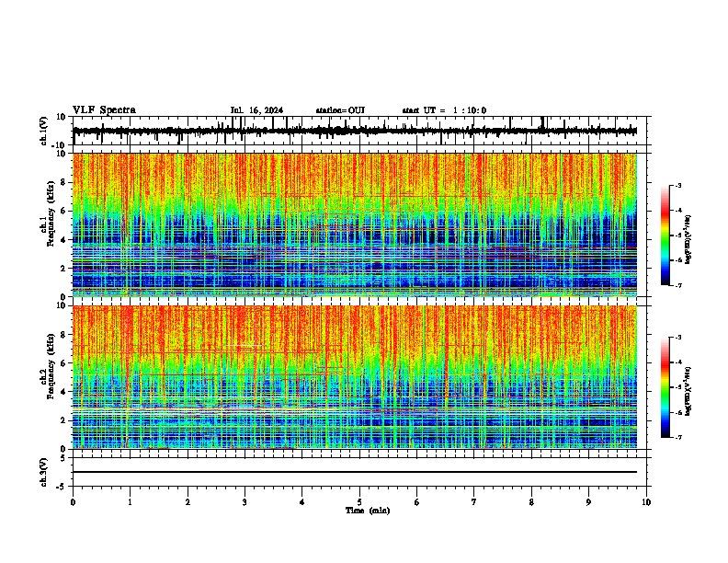This screenshot has width=728, height=563.
Task: Click time axis tick label "5"
Action: pyautogui.click(x=359, y=502)
